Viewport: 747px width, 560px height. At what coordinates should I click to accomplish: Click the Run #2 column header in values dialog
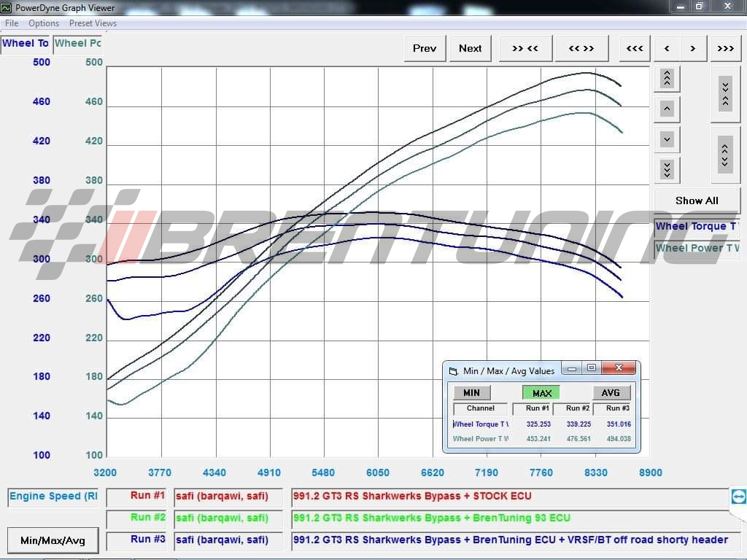[x=572, y=408]
